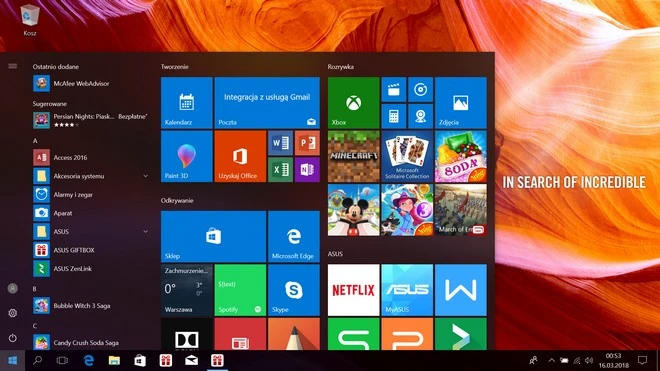
Task: Show hidden system tray icons
Action: [x=551, y=360]
